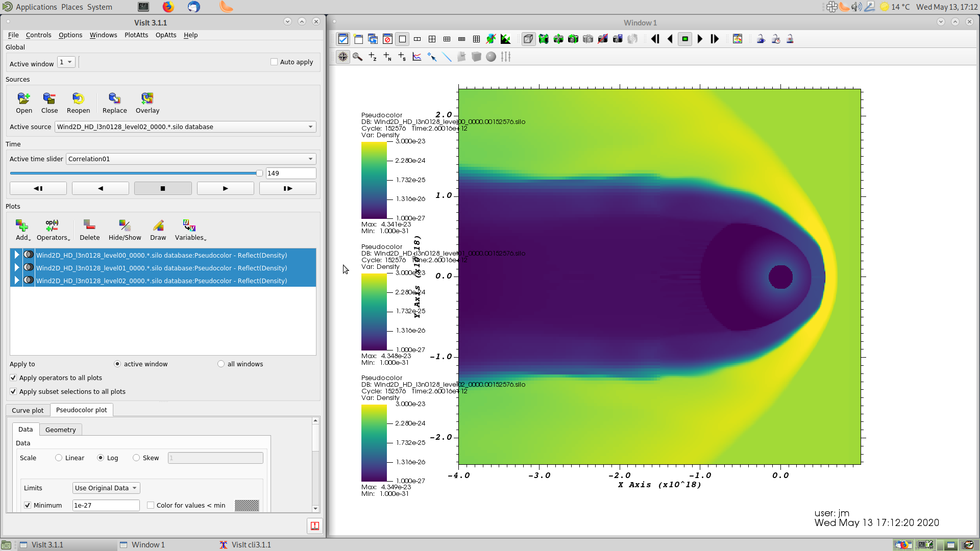
Task: Enable 'Color for values < min' checkbox
Action: pyautogui.click(x=151, y=505)
